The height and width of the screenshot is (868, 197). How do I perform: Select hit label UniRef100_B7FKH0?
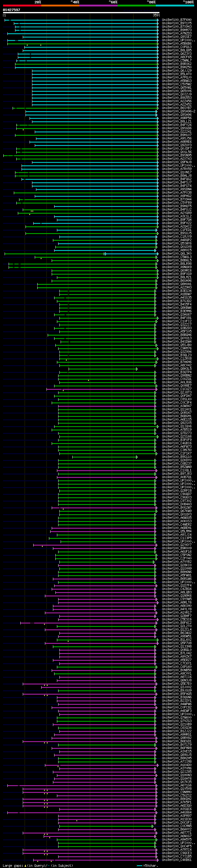177,20
